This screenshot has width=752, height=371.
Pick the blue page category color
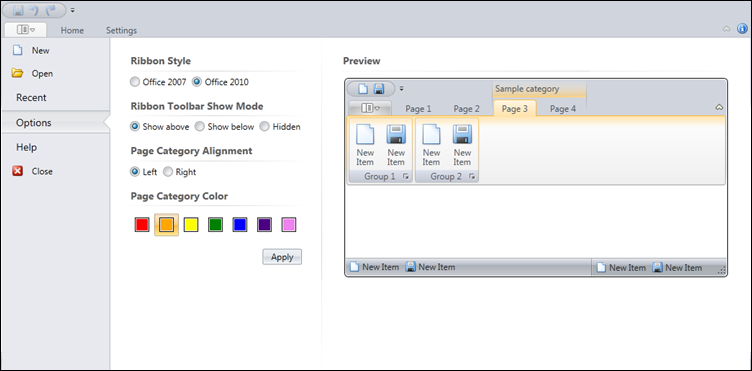240,225
